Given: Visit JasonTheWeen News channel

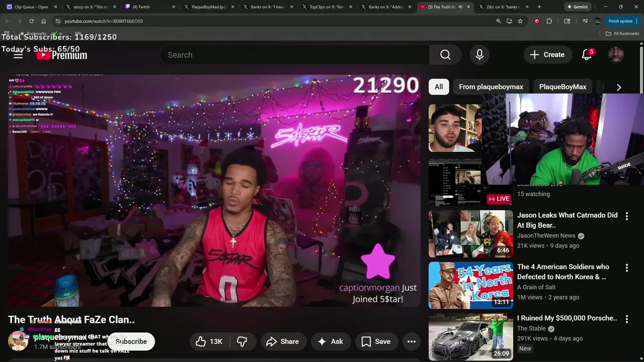Looking at the screenshot, I should (546, 236).
